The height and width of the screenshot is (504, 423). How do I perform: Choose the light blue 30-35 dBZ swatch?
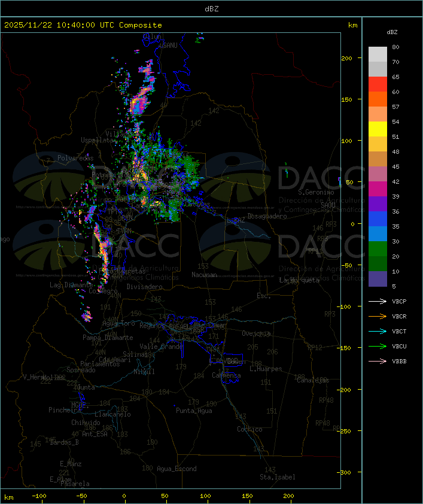pyautogui.click(x=378, y=233)
